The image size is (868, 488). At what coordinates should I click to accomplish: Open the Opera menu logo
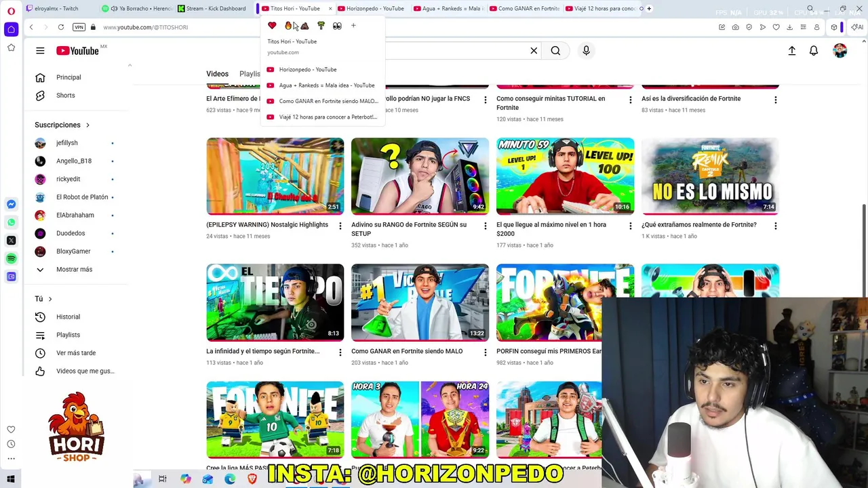11,11
